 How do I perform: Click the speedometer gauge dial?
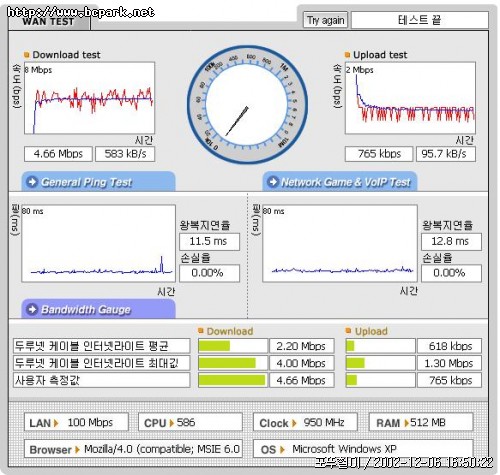click(247, 105)
